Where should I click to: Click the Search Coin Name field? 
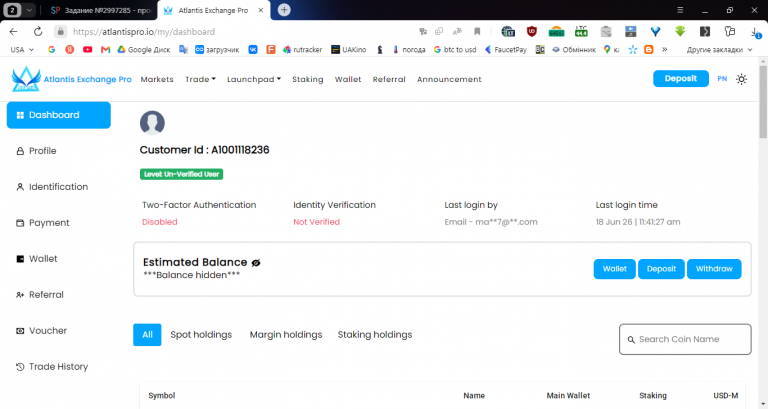coord(685,339)
